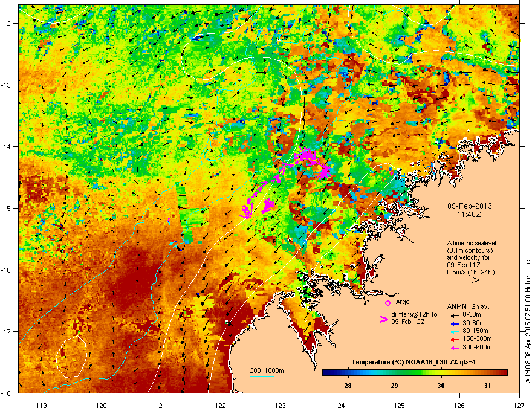Click the cyan 200 1000m depth contour line sample

point(262,376)
